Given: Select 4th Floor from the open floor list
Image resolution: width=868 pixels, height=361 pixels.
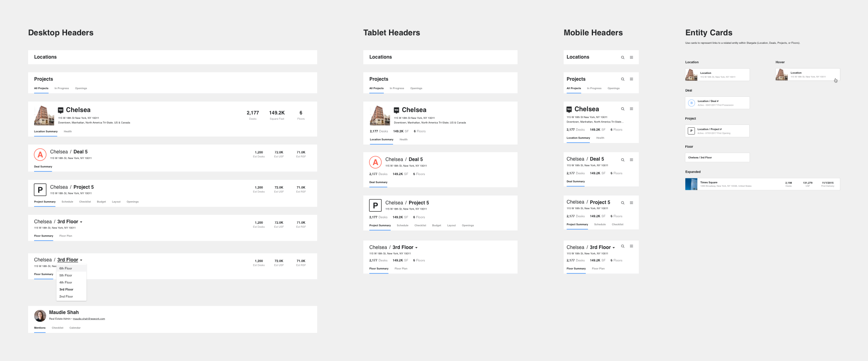Looking at the screenshot, I should tap(71, 282).
